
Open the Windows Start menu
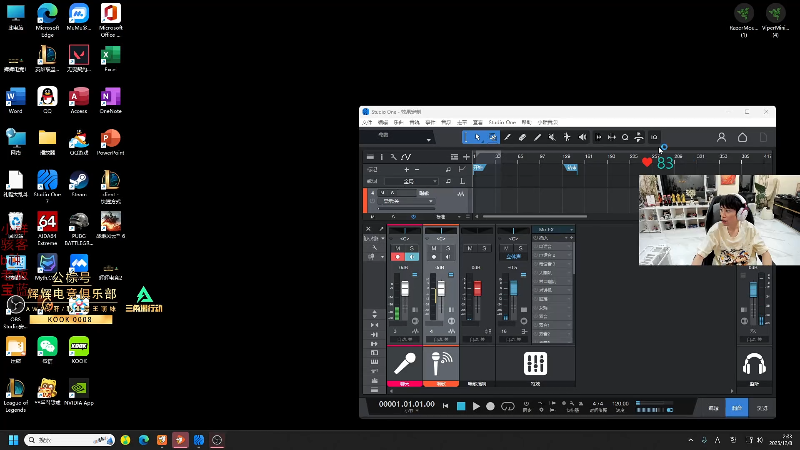coord(14,440)
